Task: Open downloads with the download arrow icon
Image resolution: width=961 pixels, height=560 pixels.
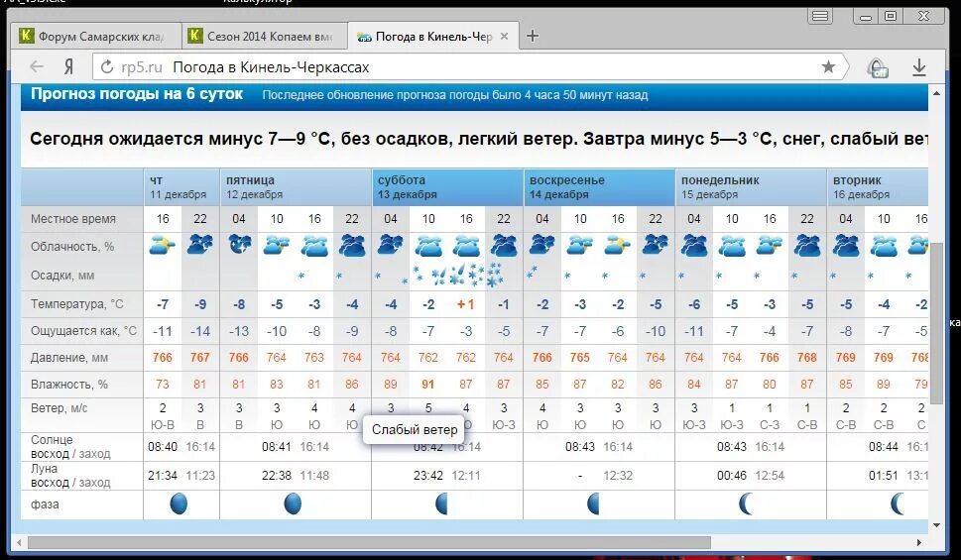Action: pyautogui.click(x=918, y=66)
